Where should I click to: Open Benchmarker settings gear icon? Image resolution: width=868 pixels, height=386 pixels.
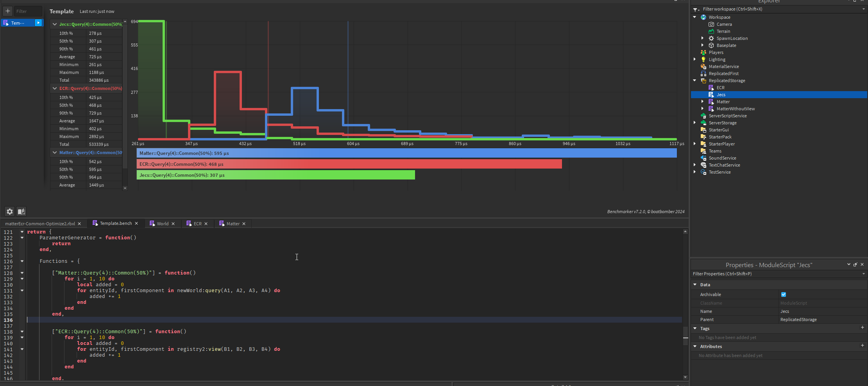click(10, 212)
